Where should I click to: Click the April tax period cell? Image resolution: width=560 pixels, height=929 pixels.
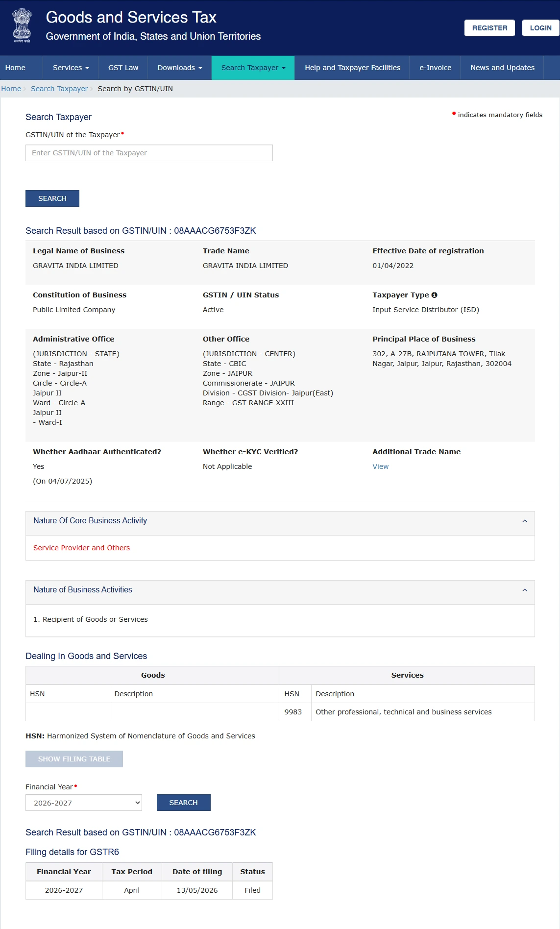[132, 890]
